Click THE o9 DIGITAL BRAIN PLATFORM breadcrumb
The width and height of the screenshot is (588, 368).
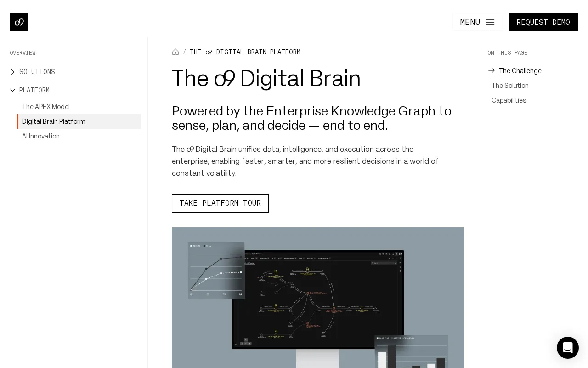245,52
